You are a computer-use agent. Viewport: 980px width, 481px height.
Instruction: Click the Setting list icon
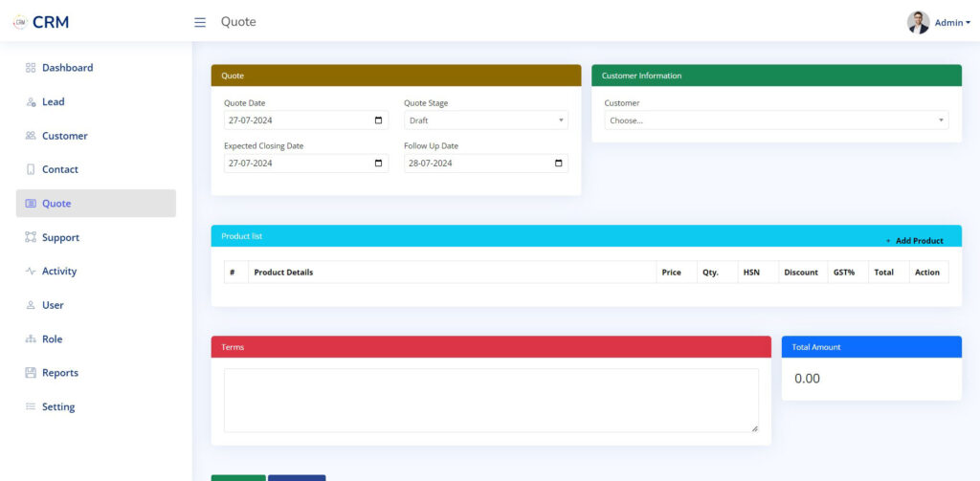(31, 406)
